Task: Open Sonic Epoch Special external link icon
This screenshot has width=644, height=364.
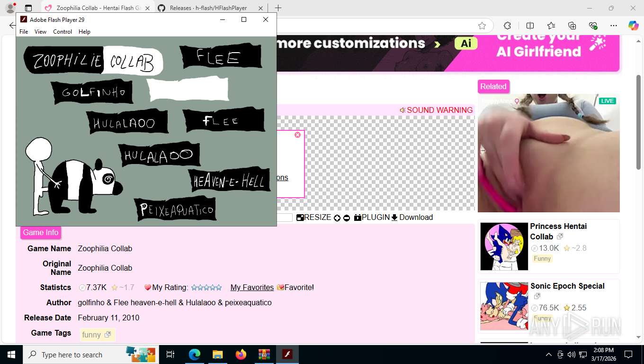Action: (537, 296)
